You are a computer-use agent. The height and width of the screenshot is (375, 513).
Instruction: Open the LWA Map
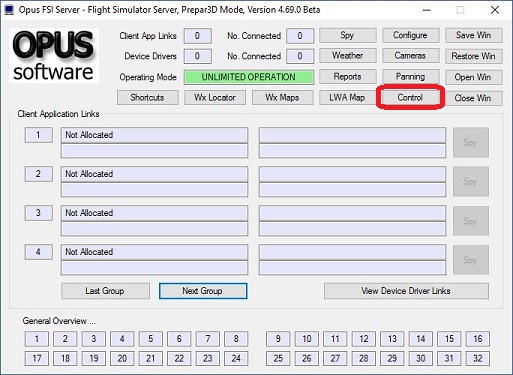(348, 98)
